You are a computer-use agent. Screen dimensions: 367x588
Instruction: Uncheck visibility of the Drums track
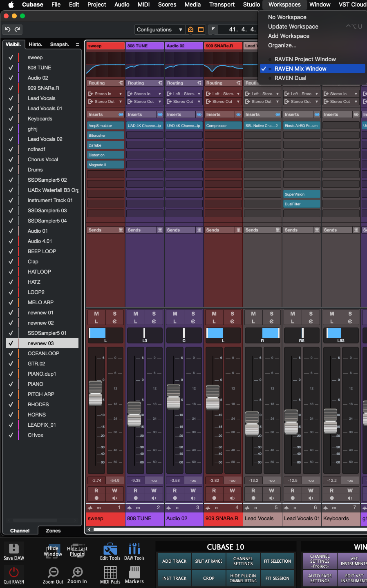(x=11, y=170)
